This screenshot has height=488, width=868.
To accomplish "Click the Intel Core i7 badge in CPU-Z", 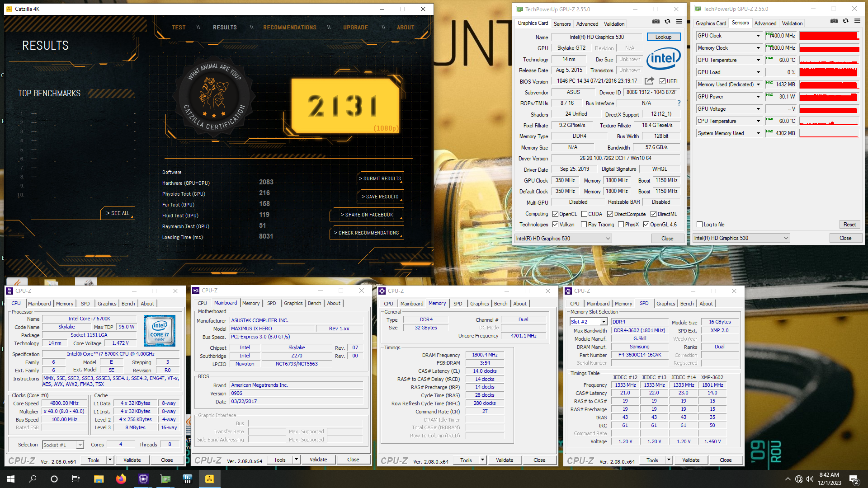I will (x=160, y=331).
